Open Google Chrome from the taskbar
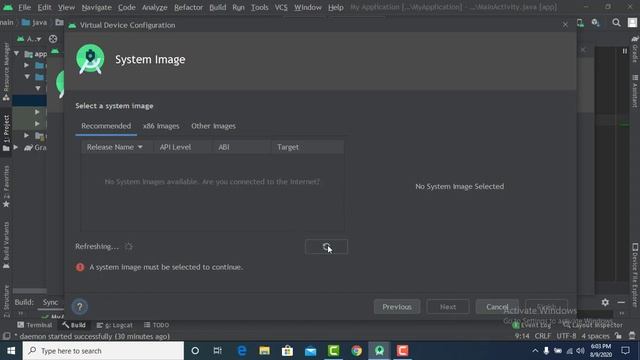This screenshot has width=640, height=360. click(356, 351)
